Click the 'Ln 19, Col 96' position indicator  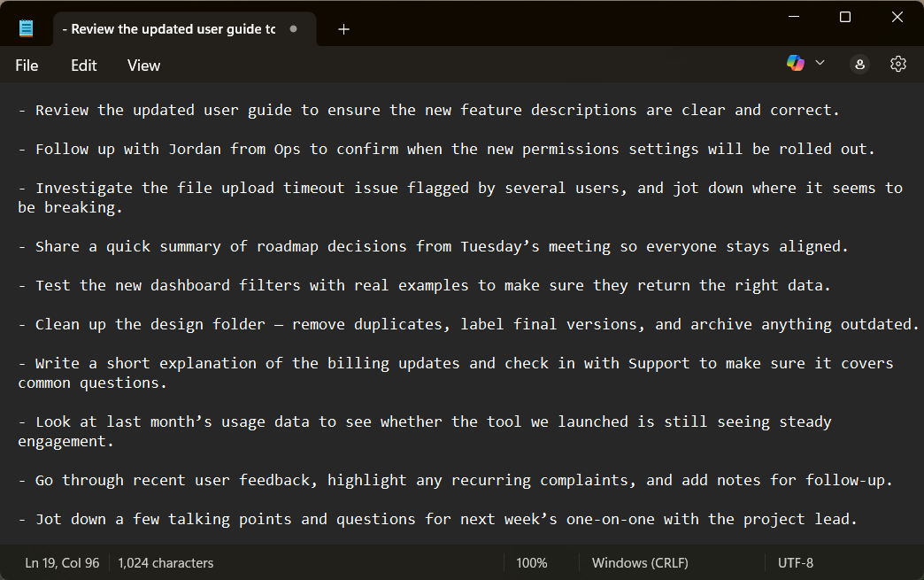tap(61, 562)
